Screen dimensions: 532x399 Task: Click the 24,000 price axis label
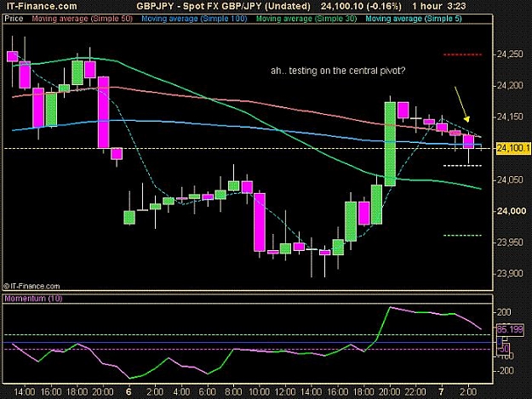tap(512, 211)
